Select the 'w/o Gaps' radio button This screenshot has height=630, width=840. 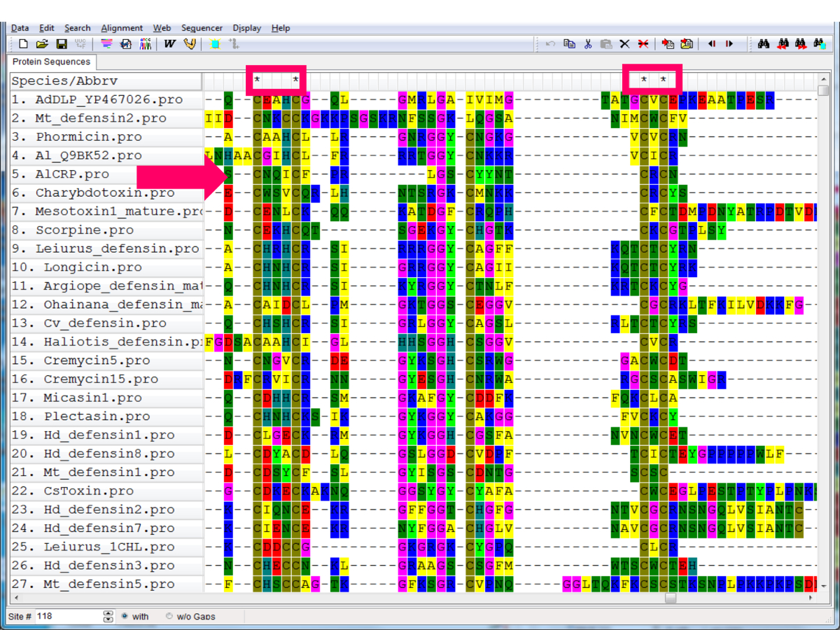[x=169, y=617]
